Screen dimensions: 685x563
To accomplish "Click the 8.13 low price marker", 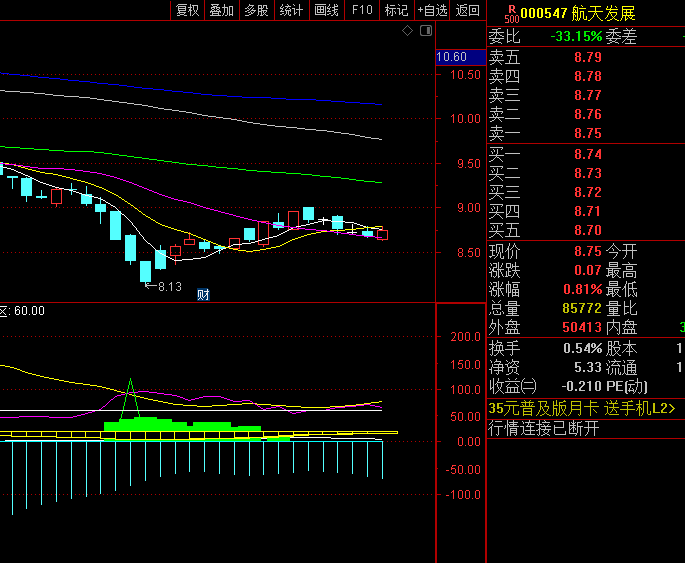I will [x=167, y=287].
